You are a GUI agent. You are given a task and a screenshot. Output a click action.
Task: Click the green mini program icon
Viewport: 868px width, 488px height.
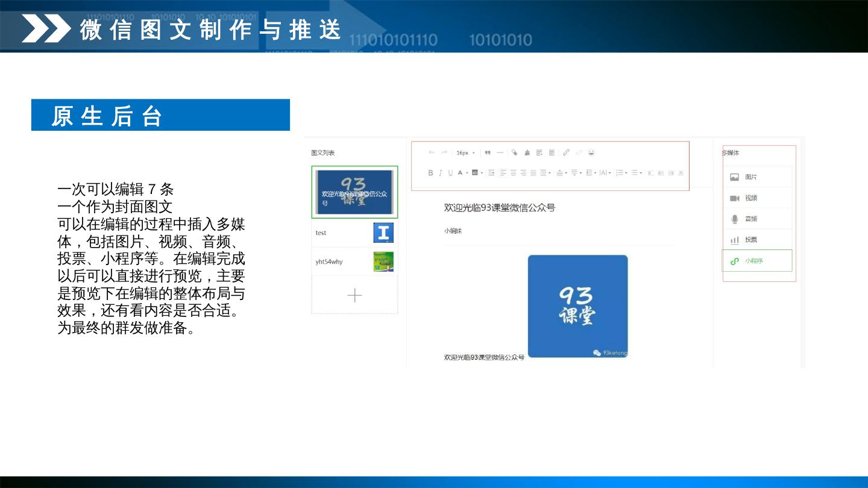coord(734,261)
